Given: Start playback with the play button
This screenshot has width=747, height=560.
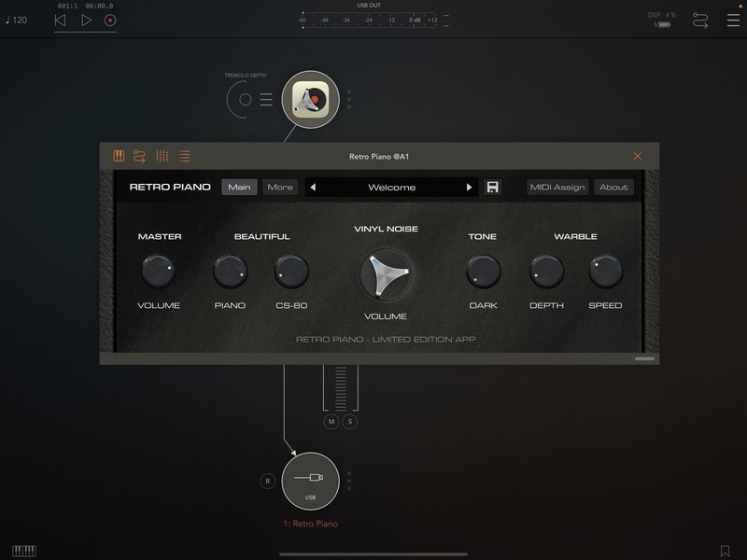Looking at the screenshot, I should [86, 21].
